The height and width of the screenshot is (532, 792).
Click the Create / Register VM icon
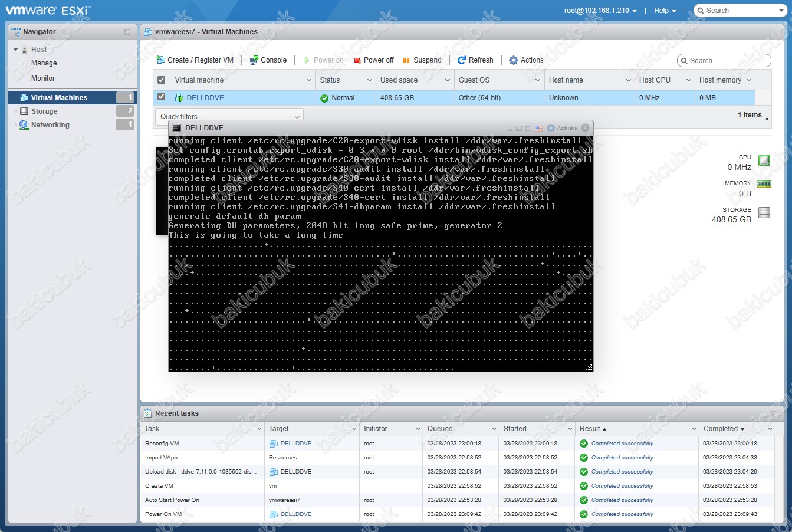160,60
